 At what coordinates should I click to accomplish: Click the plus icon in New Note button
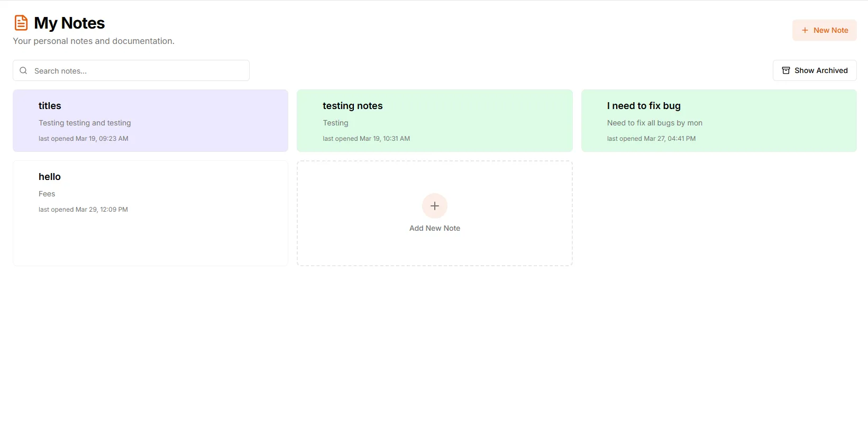805,30
